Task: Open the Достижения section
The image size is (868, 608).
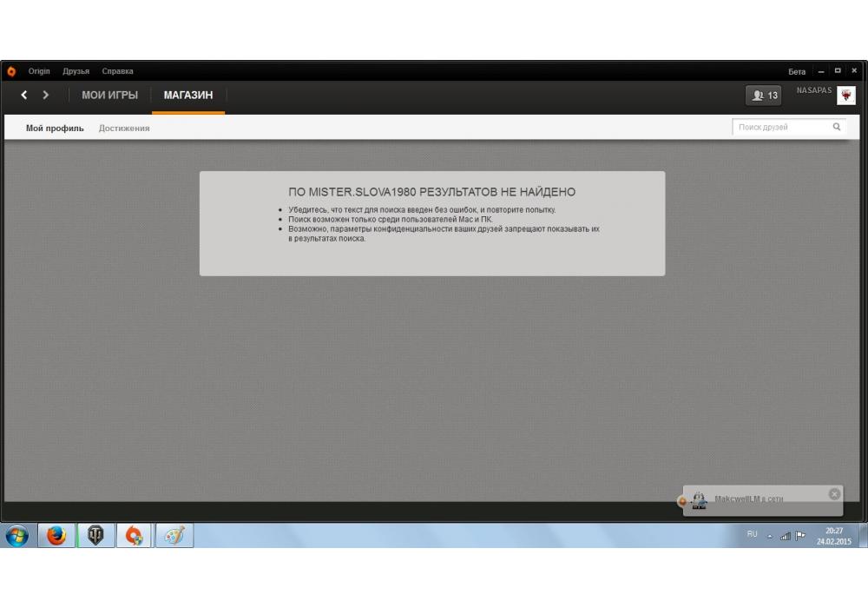Action: (x=124, y=128)
